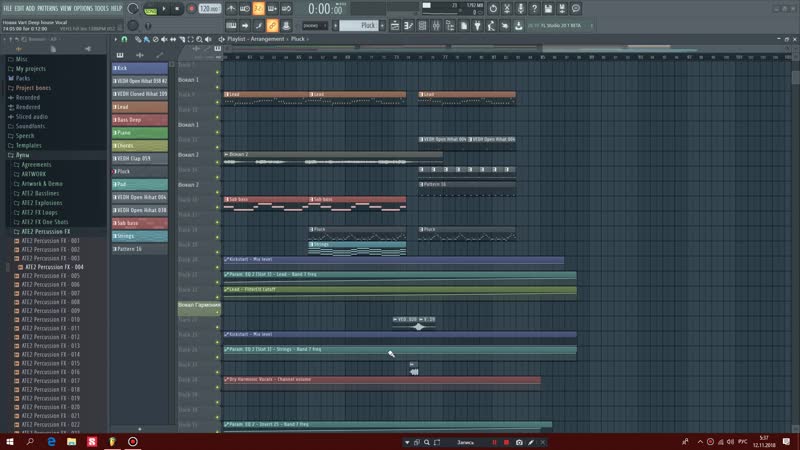Open the EDIT menu
800x450 pixels.
pyautogui.click(x=19, y=8)
